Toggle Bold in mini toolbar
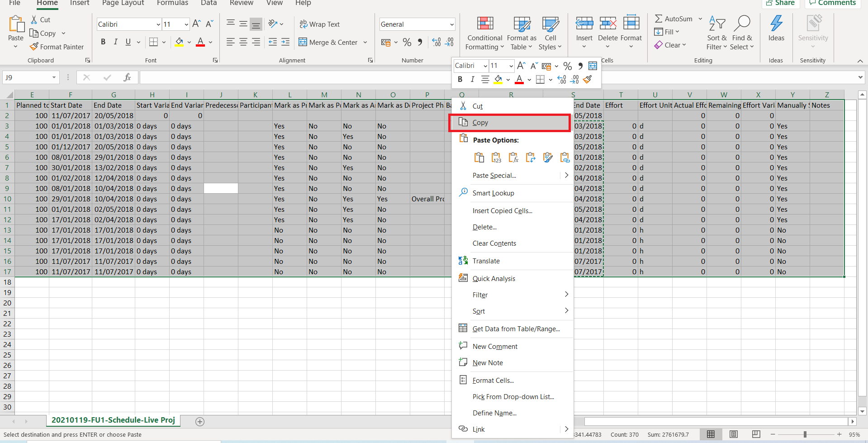 pos(460,80)
